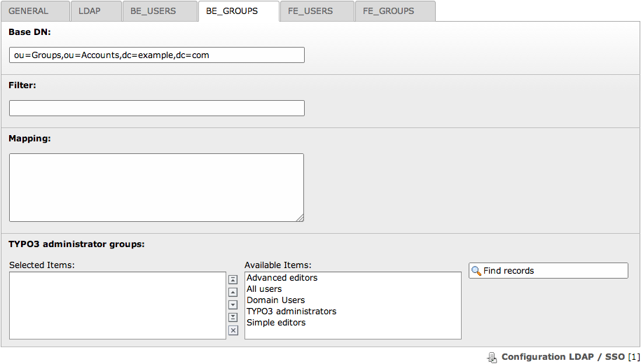
Task: Click into the Base DN input field
Action: (156, 55)
